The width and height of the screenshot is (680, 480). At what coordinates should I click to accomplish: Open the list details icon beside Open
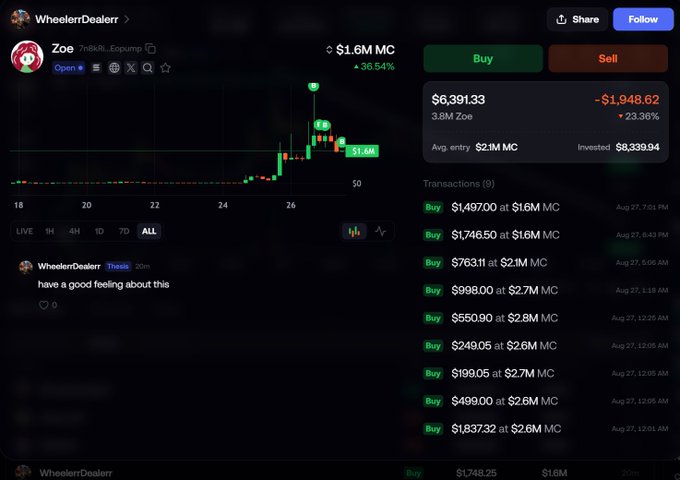96,68
